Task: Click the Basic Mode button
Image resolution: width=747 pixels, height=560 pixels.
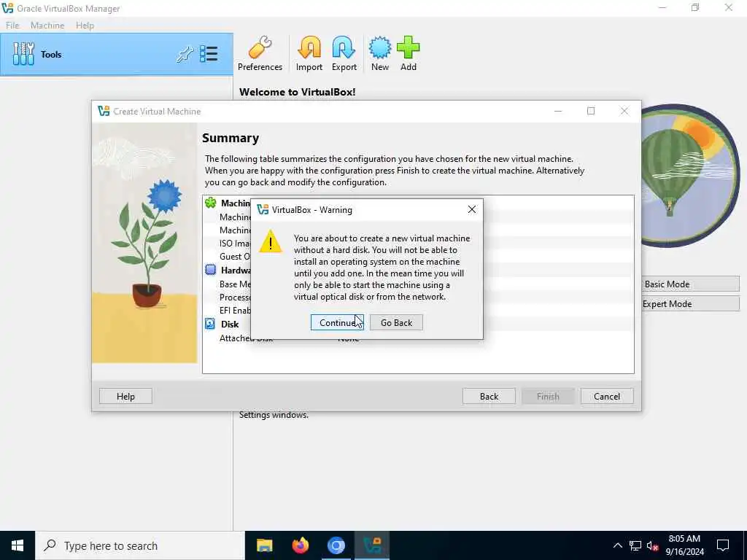Action: coord(690,284)
